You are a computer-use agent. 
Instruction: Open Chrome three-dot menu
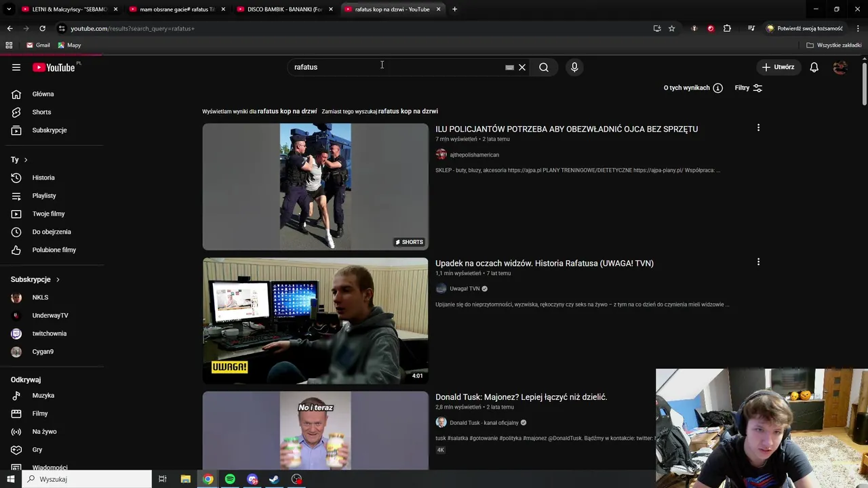click(859, 28)
